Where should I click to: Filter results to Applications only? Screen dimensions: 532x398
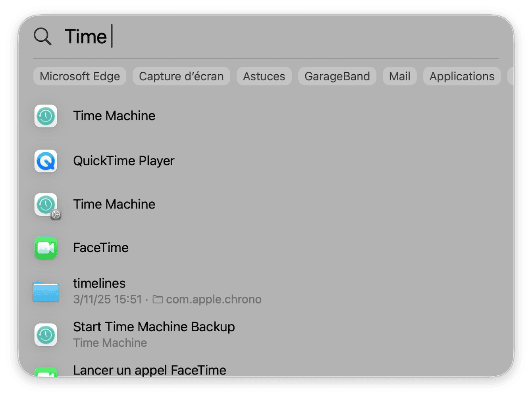(x=461, y=76)
